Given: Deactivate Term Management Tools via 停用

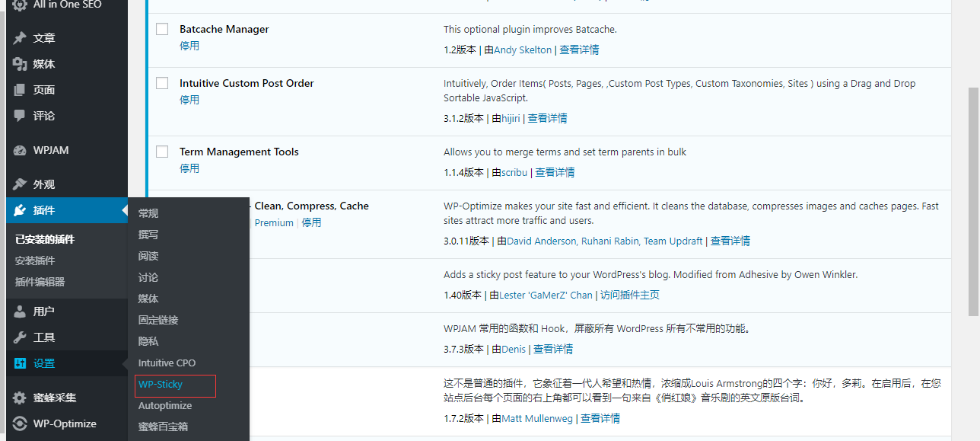Looking at the screenshot, I should (x=189, y=168).
